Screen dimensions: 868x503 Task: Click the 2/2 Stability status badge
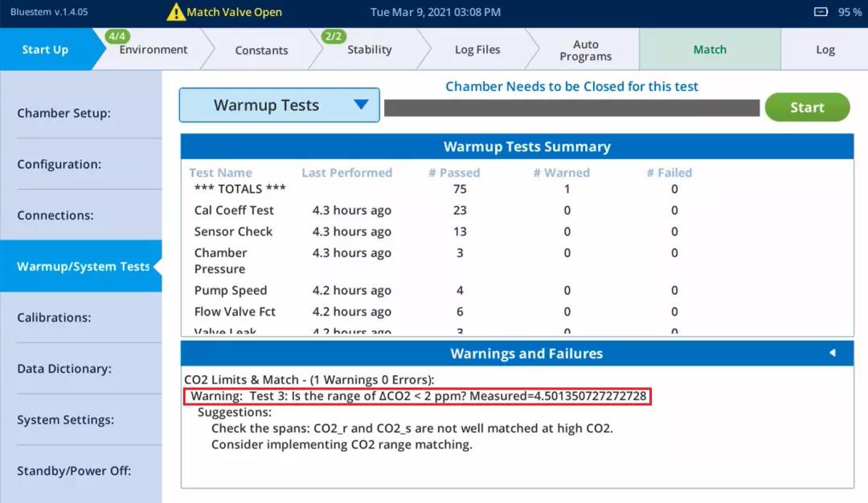334,36
